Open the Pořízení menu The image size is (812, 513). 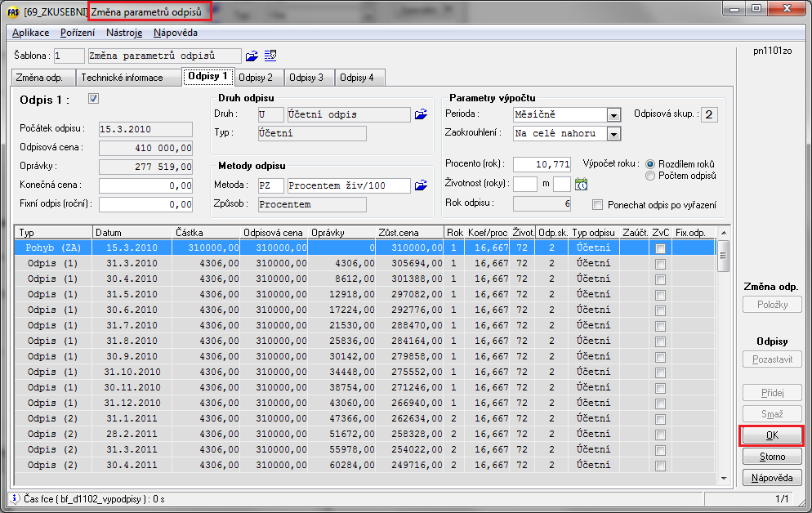click(x=77, y=33)
